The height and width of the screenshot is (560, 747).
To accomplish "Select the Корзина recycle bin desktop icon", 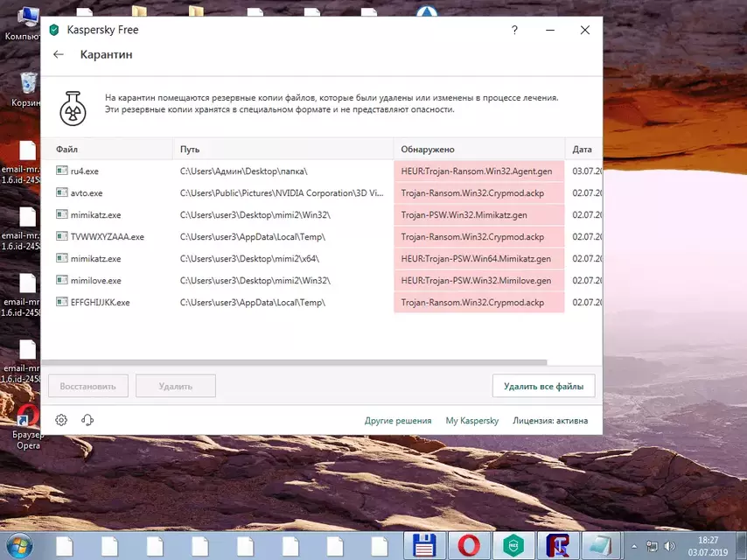I will 26,89.
